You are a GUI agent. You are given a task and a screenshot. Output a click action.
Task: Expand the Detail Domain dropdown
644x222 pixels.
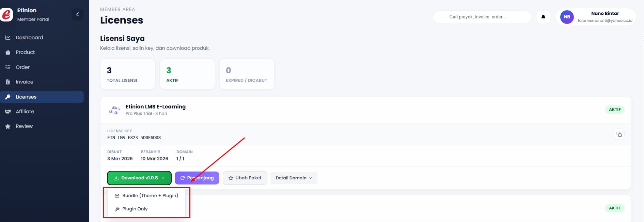tap(294, 178)
